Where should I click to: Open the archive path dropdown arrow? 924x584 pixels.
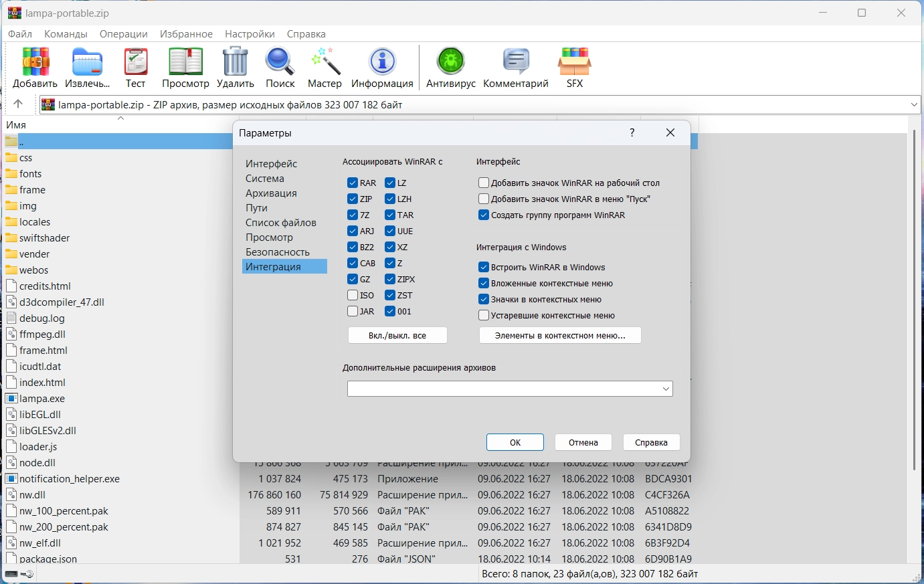(914, 104)
